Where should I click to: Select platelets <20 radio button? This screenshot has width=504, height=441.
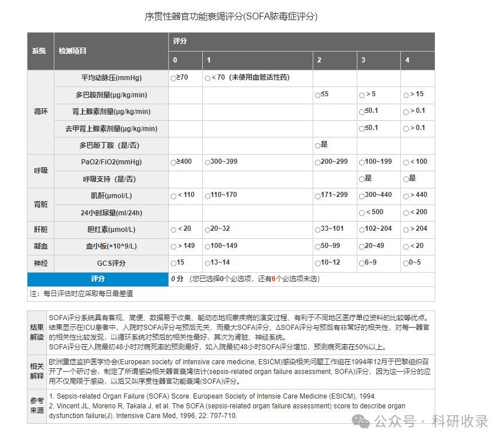406,247
